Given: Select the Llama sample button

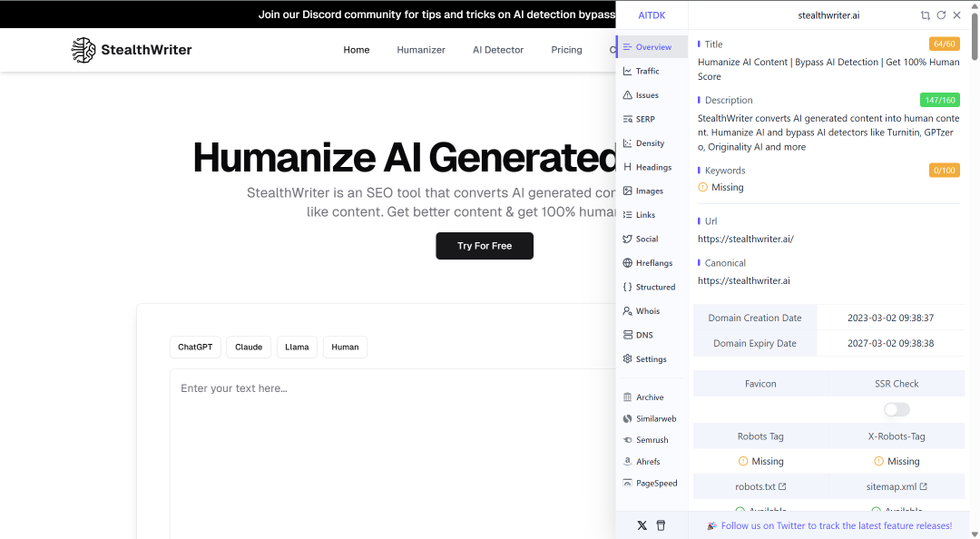Looking at the screenshot, I should pos(297,347).
